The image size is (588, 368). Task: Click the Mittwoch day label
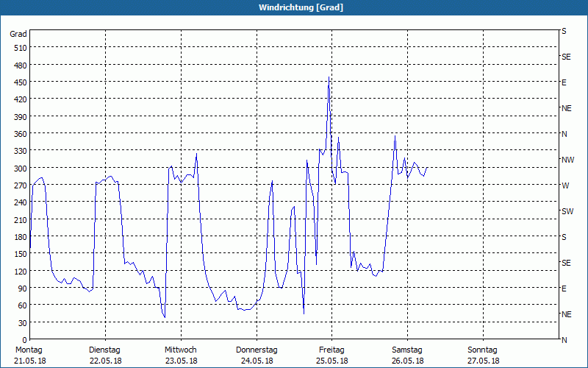pos(181,350)
